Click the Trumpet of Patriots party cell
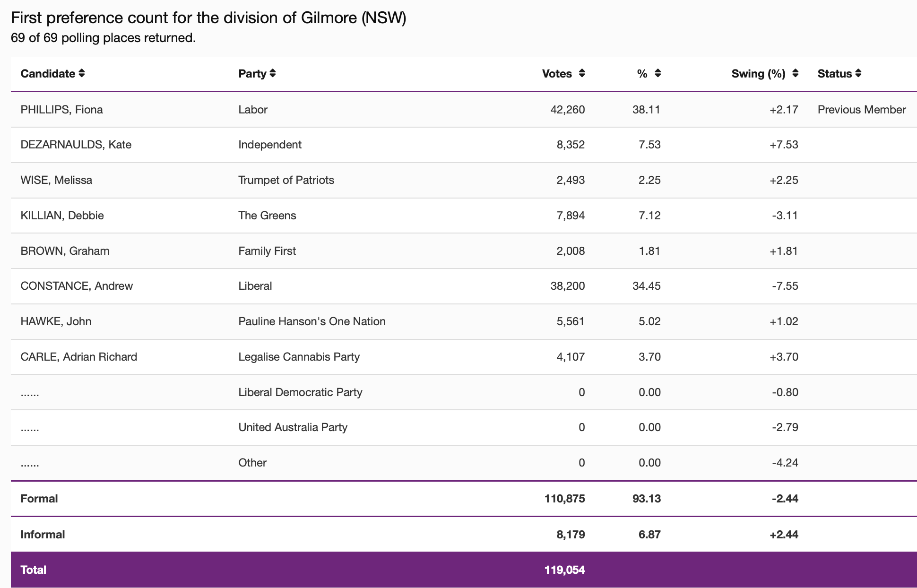Viewport: 917px width, 588px height. pyautogui.click(x=286, y=180)
